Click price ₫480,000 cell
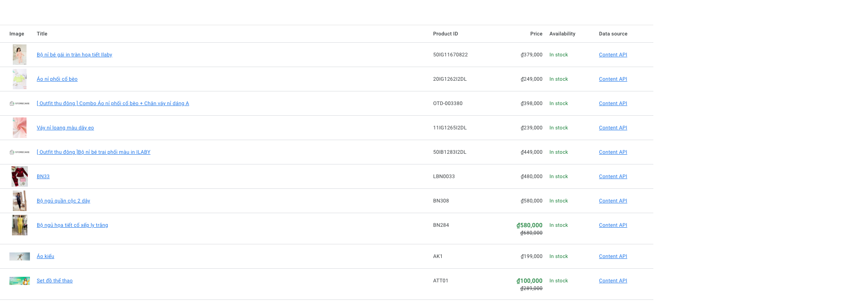Screen dimensions: 868x302 pyautogui.click(x=531, y=176)
